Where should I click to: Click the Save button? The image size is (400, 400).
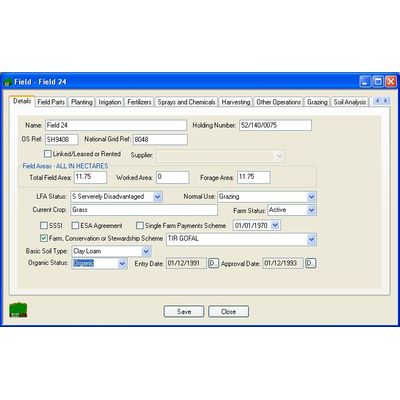[x=184, y=312]
